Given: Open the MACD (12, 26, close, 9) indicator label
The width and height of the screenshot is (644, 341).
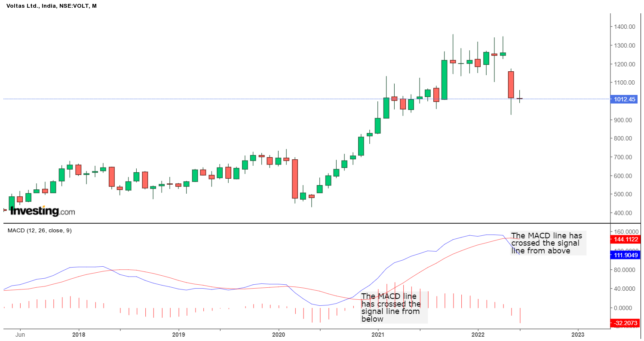Looking at the screenshot, I should click(x=40, y=231).
